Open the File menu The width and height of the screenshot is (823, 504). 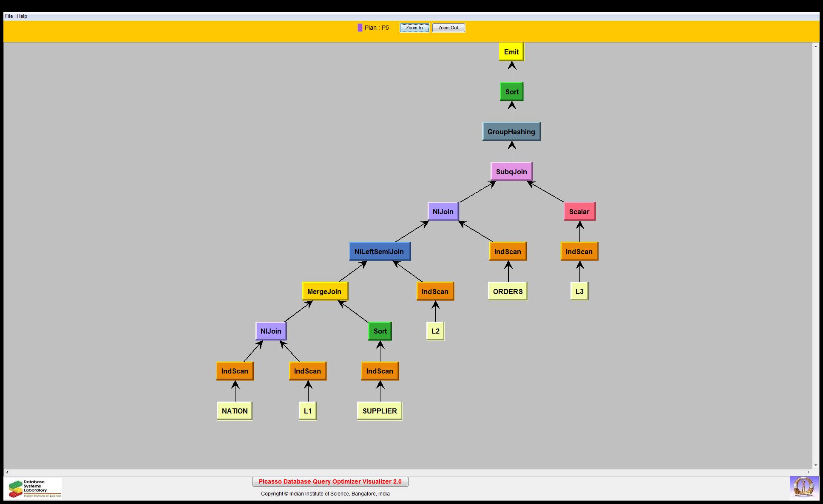[9, 16]
